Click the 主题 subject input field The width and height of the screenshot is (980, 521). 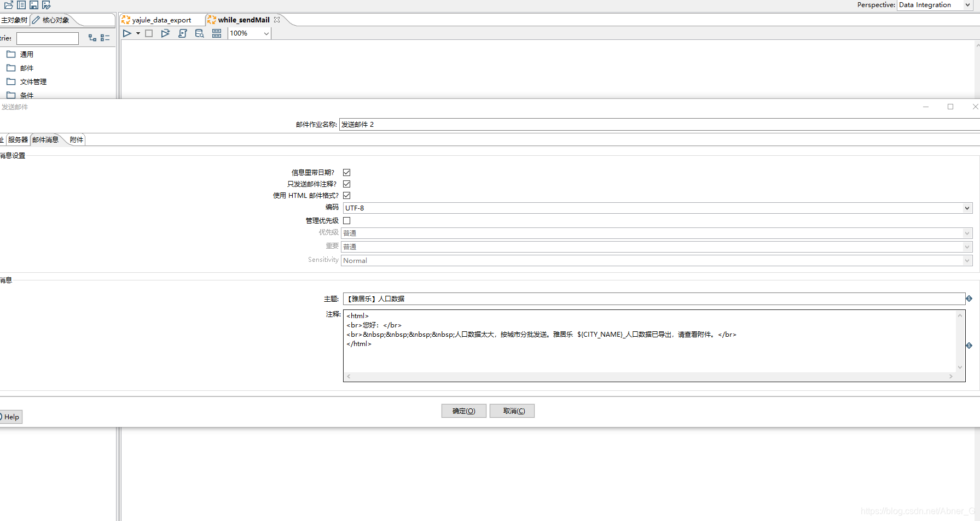(654, 298)
